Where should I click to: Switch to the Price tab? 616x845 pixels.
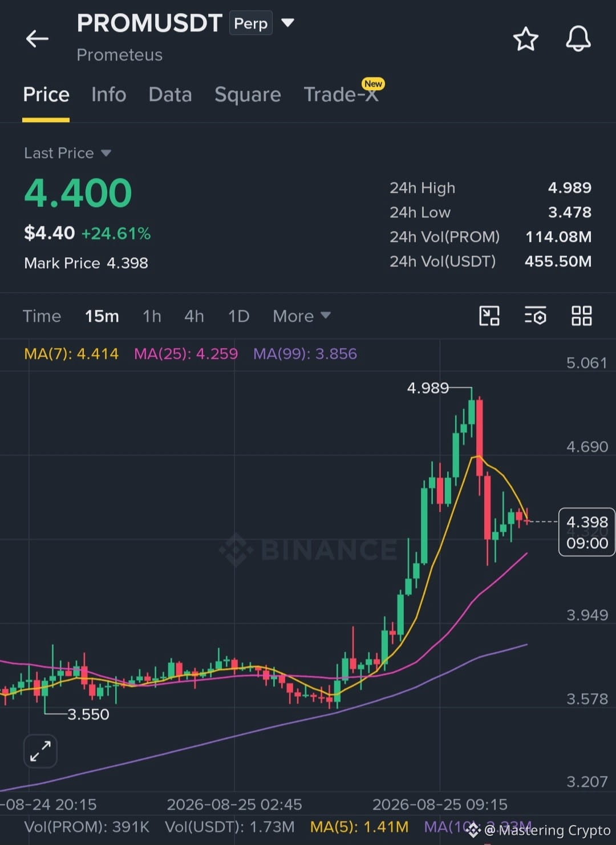[46, 95]
